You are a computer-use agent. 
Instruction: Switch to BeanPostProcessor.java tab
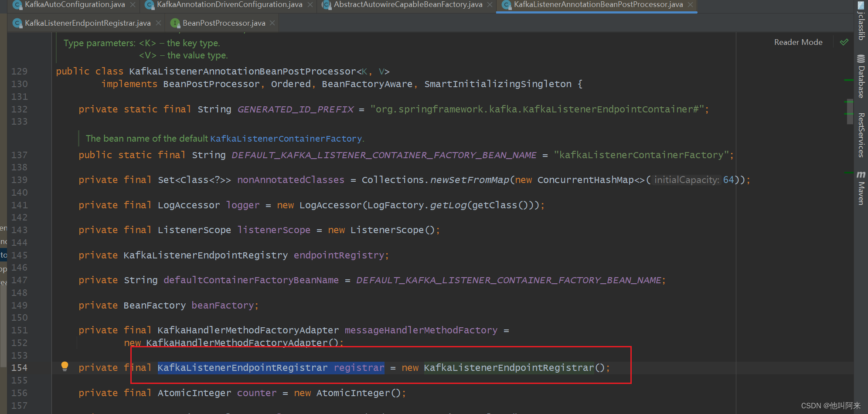point(224,23)
